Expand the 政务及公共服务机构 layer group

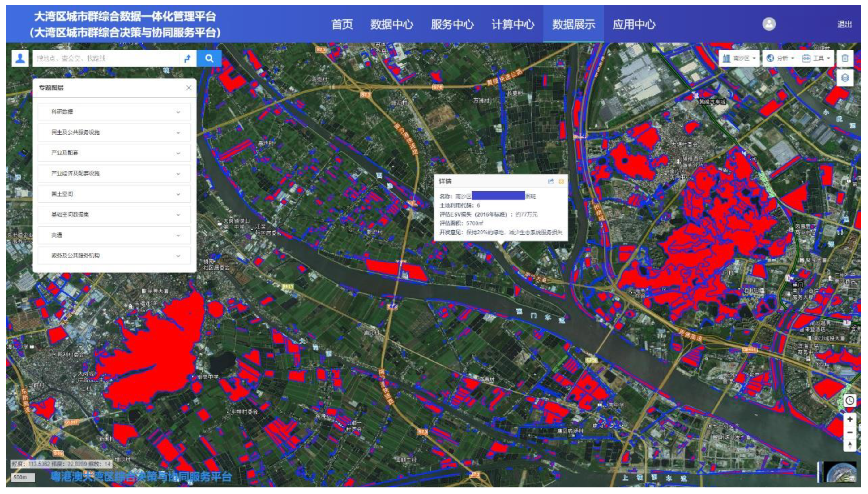[114, 255]
